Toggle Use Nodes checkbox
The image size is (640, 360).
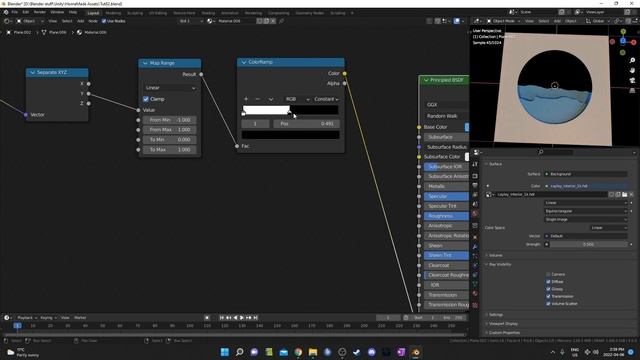coord(104,21)
